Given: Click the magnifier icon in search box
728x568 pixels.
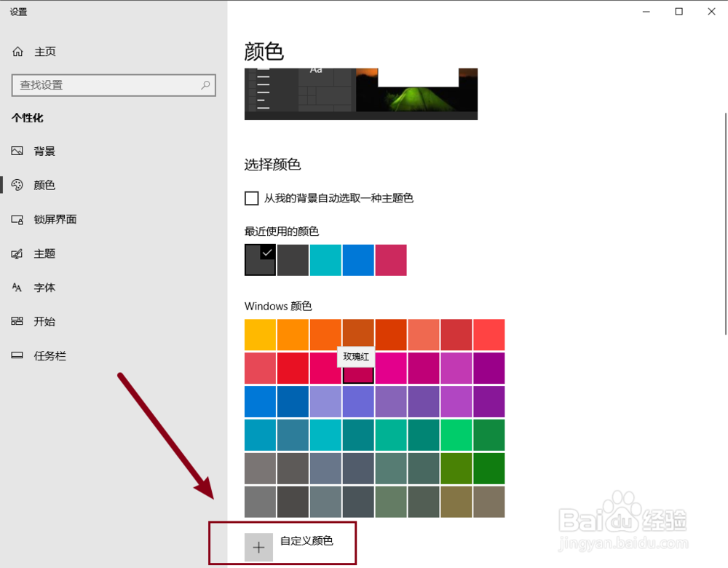Looking at the screenshot, I should (205, 85).
